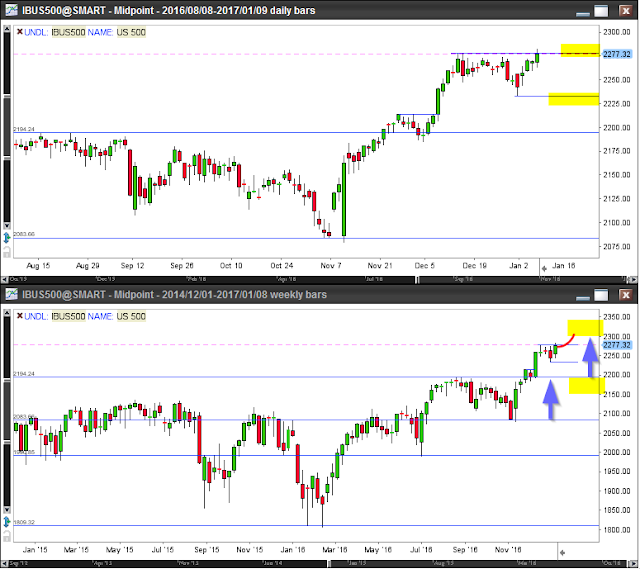Maximize the daily bars chart window
Image resolution: width=640 pixels, height=569 pixels.
click(x=601, y=11)
